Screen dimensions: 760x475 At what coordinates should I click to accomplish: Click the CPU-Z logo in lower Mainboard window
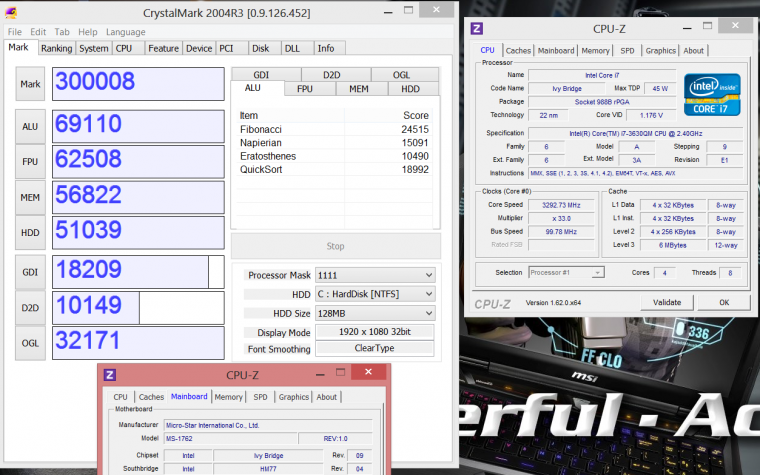[110, 375]
